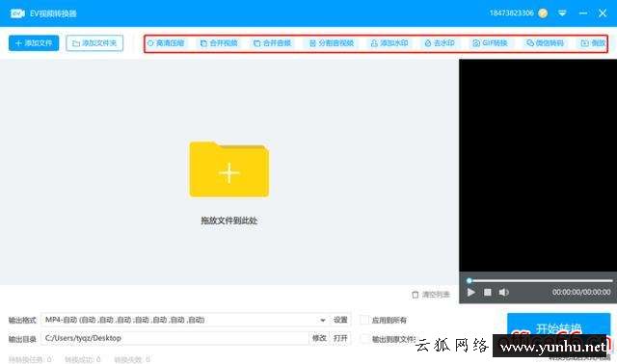The image size is (617, 364).
Task: Click the preview seek slider
Action: [x=540, y=280]
